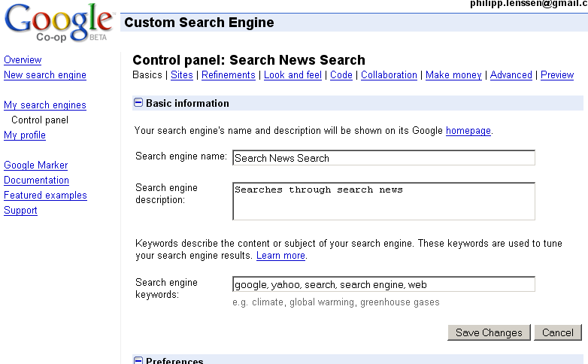Select the Make money tab
This screenshot has width=588, height=364.
point(453,75)
